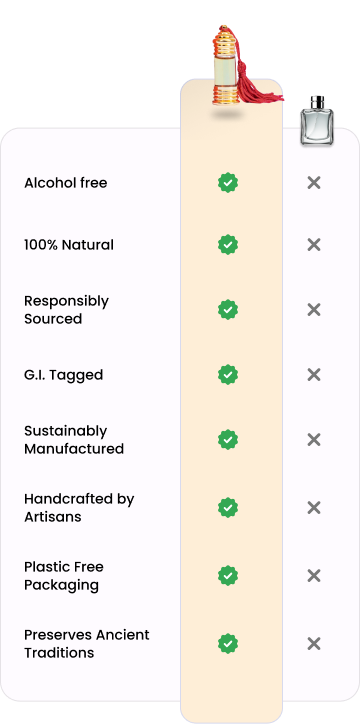The image size is (360, 724).
Task: Click the green check for Alcohol free
Action: point(228,183)
